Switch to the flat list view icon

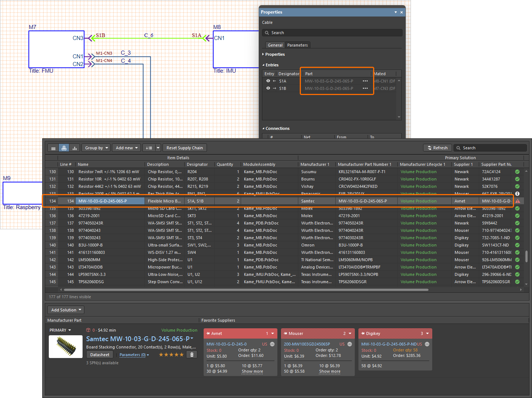[x=53, y=148]
